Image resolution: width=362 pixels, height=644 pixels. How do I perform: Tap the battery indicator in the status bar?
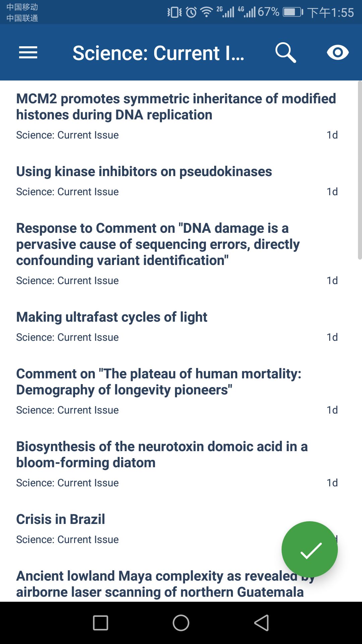(x=293, y=12)
